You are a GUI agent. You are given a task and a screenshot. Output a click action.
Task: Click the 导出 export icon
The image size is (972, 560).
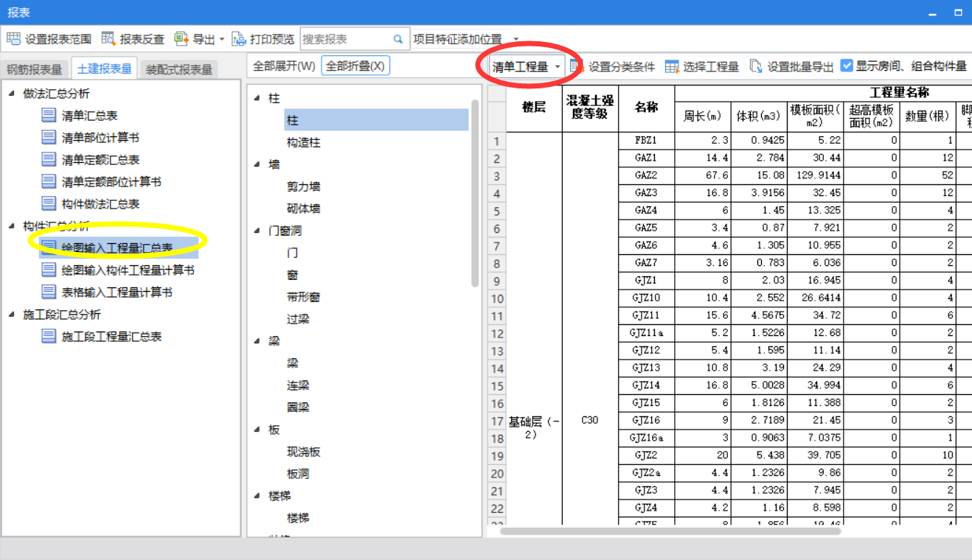click(181, 39)
